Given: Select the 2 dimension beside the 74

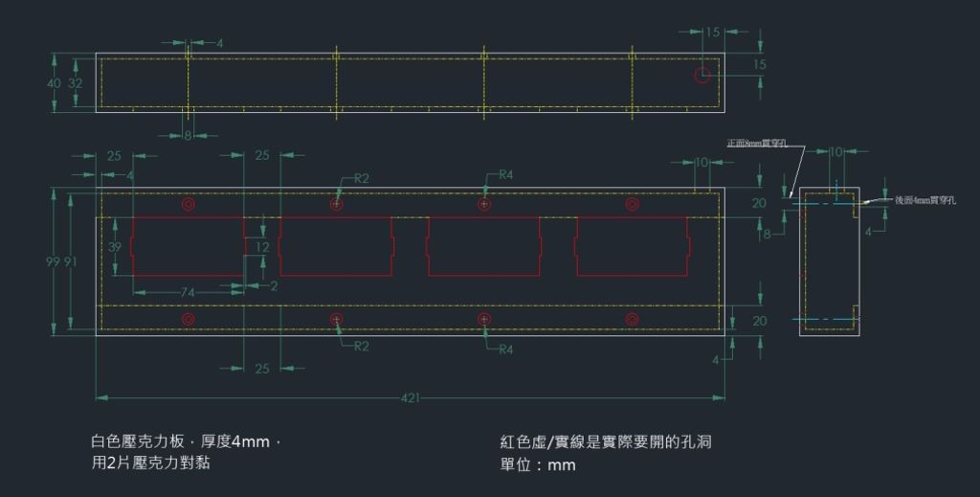Looking at the screenshot, I should (274, 285).
